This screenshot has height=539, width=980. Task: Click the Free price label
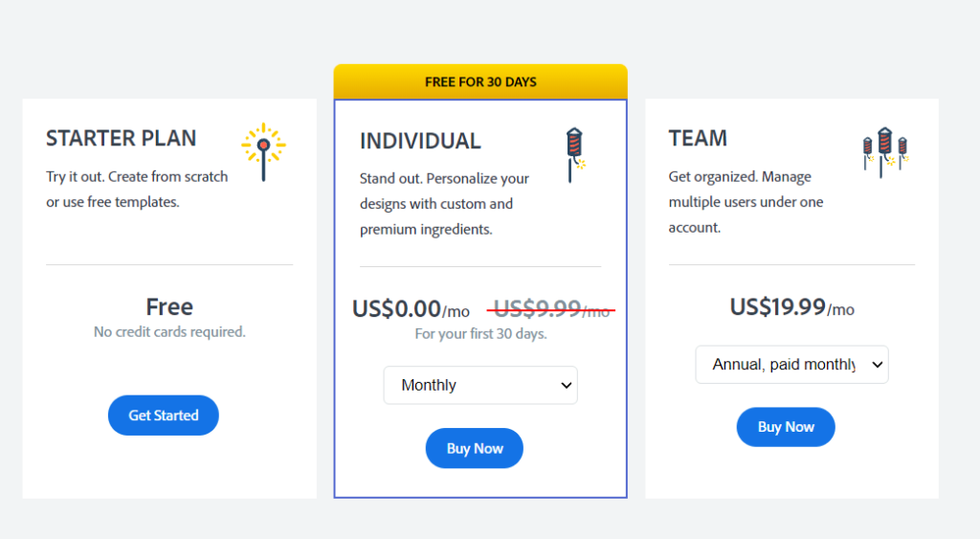[x=169, y=307]
